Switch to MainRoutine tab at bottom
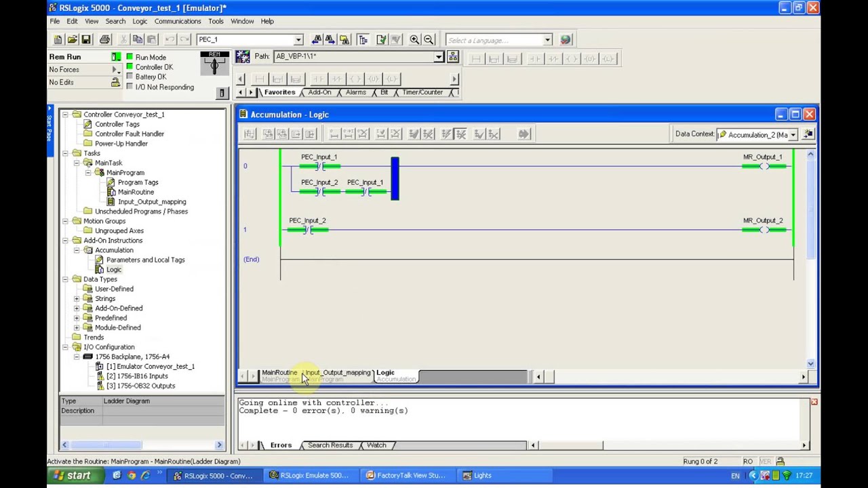The image size is (868, 488). (279, 374)
